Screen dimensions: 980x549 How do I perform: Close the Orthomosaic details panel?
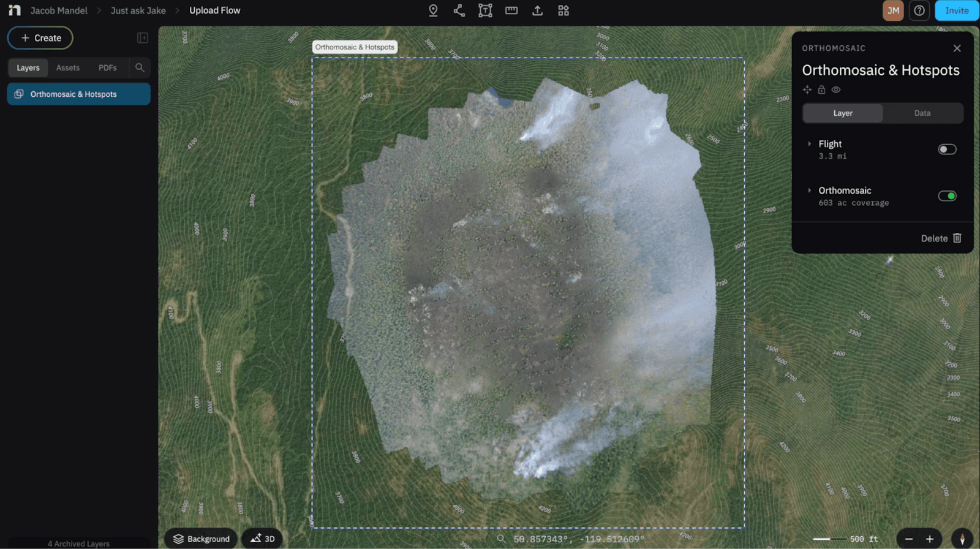click(957, 48)
